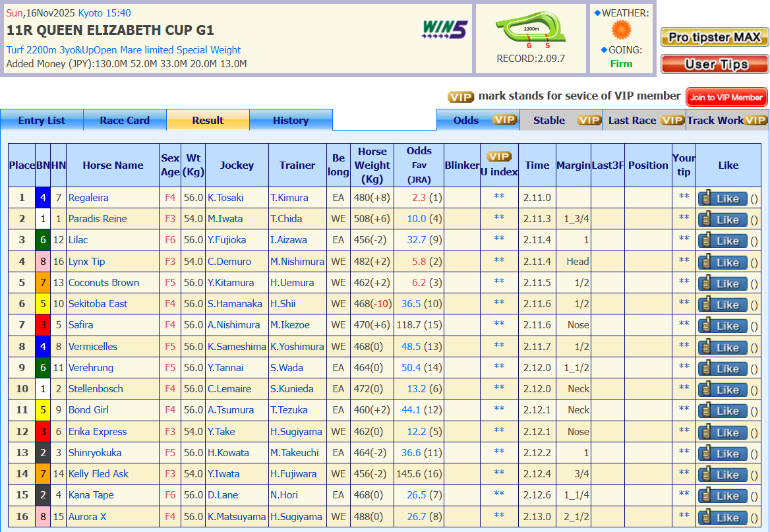The height and width of the screenshot is (532, 770).
Task: Like the horse Stellenbosch
Action: (x=723, y=390)
